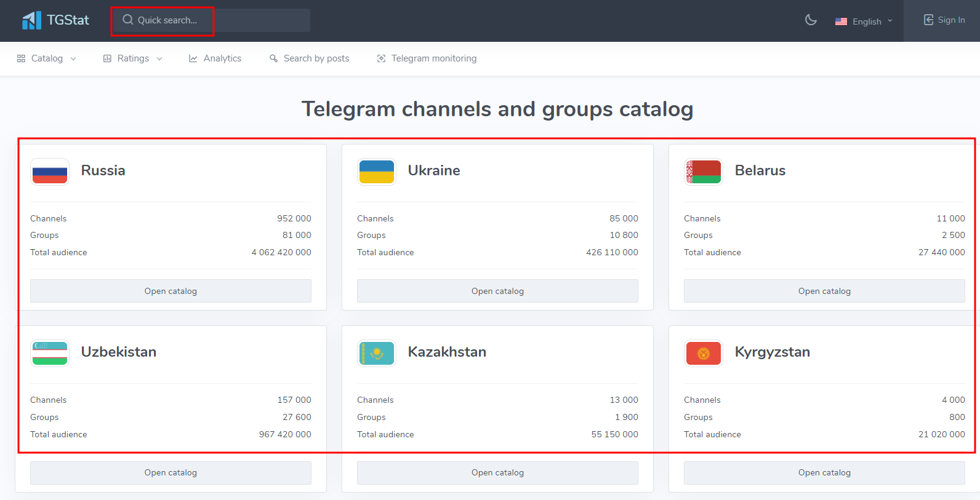
Task: Open catalog for Kyrgyzstan
Action: tap(824, 472)
